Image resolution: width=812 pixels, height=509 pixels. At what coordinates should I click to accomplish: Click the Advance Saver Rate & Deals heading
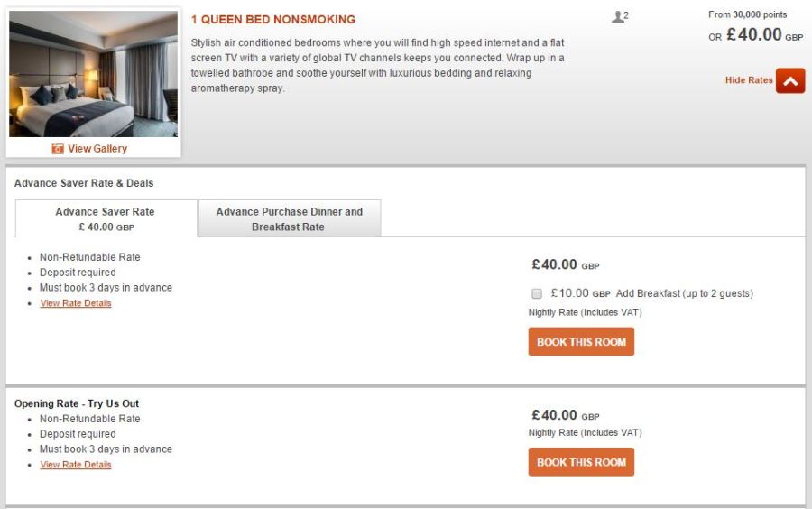pos(84,183)
